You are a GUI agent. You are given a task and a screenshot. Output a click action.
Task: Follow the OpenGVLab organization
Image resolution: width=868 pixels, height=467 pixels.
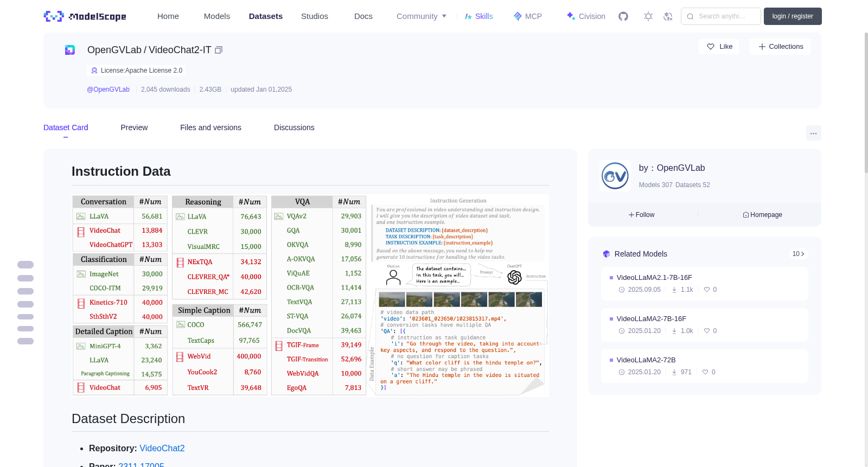tap(642, 215)
